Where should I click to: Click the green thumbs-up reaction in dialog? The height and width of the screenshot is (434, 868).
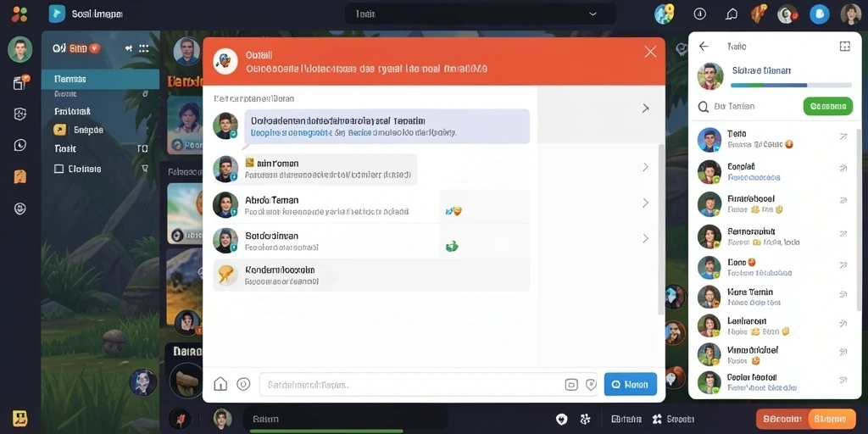[453, 247]
